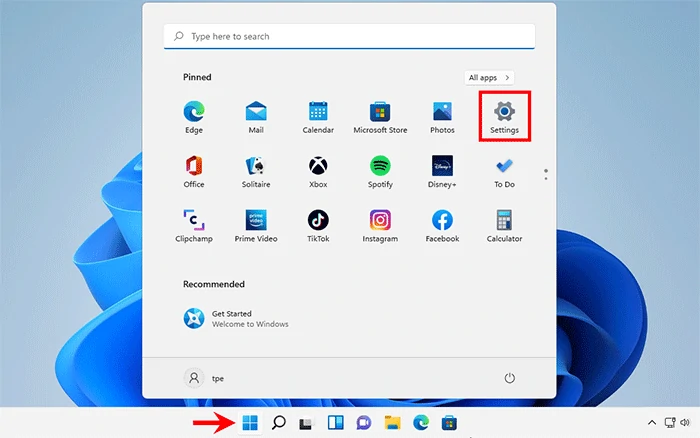Launch the Disney+ app
The height and width of the screenshot is (438, 700).
[442, 172]
